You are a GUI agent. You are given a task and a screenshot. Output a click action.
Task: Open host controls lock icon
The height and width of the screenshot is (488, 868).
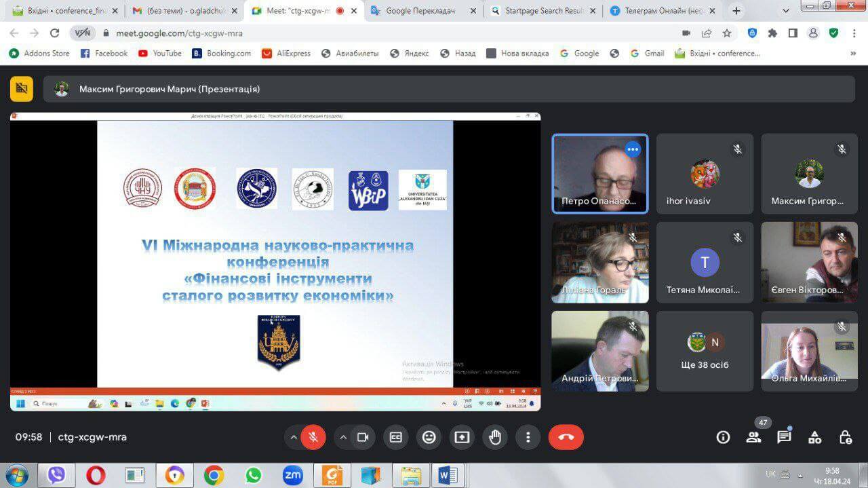pos(845,437)
